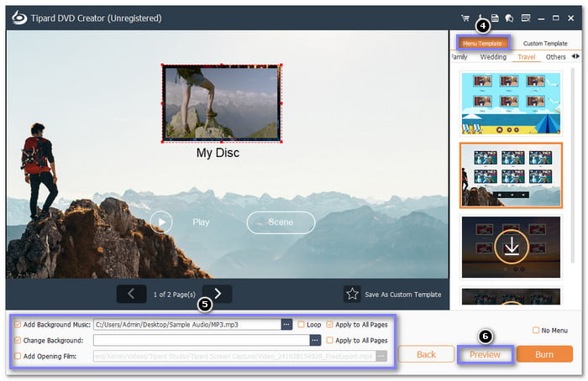Click the Play circle icon on menu preview
This screenshot has width=588, height=381.
pyautogui.click(x=161, y=222)
